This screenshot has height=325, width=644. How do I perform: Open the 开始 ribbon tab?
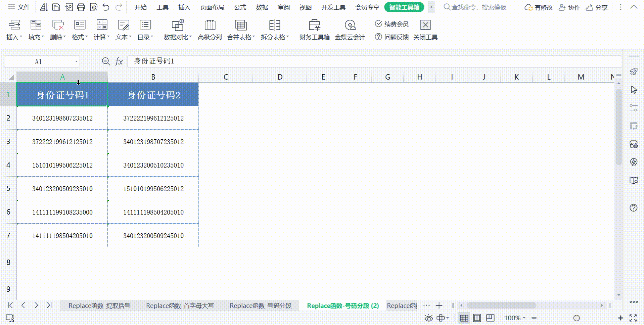[x=141, y=7]
